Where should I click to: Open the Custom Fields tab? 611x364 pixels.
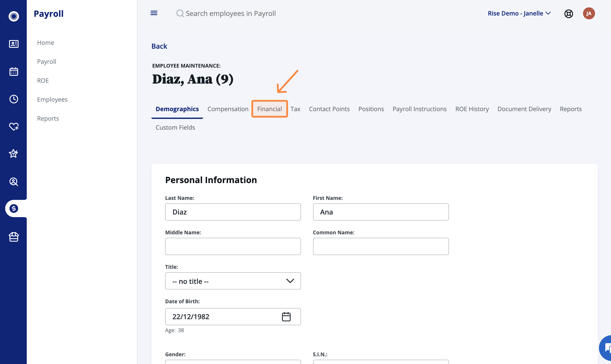pyautogui.click(x=175, y=128)
